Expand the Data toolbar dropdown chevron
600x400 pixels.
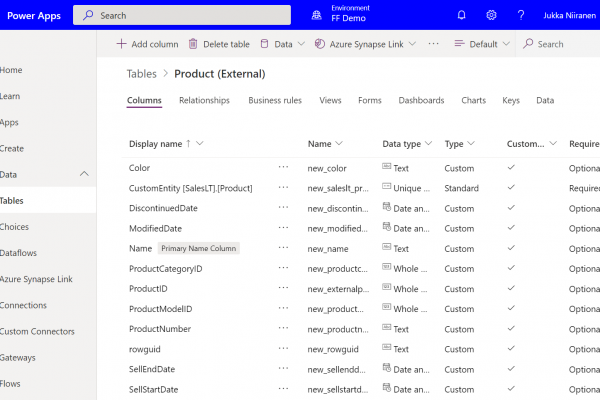click(x=301, y=44)
